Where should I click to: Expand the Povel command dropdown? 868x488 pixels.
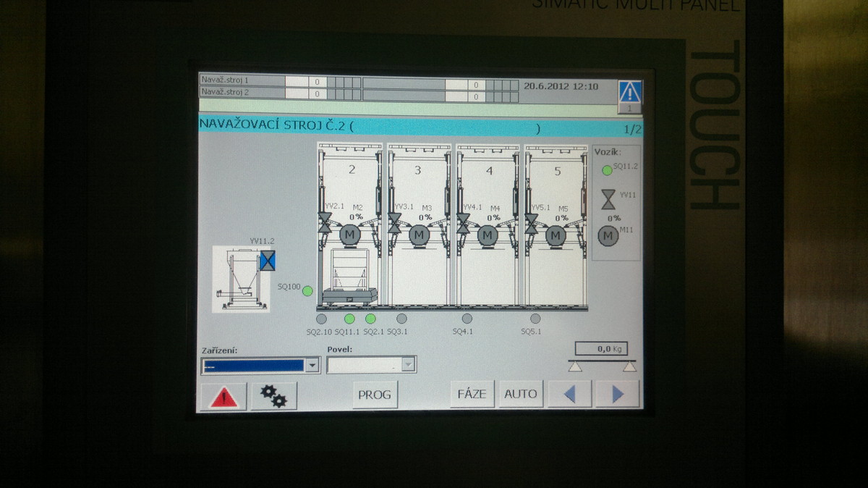(x=409, y=366)
